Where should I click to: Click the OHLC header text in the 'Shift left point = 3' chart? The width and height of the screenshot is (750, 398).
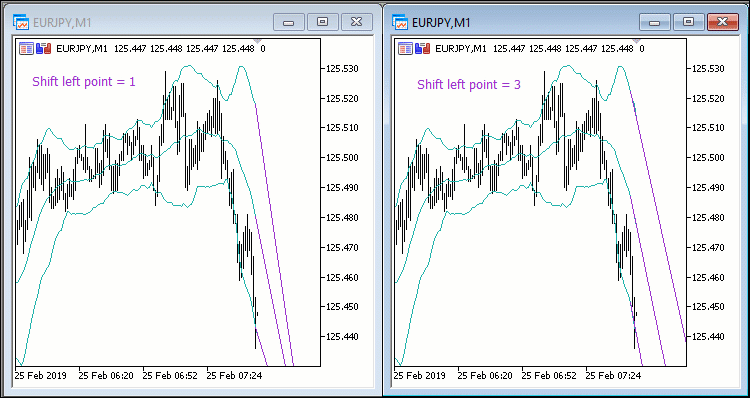[540, 48]
